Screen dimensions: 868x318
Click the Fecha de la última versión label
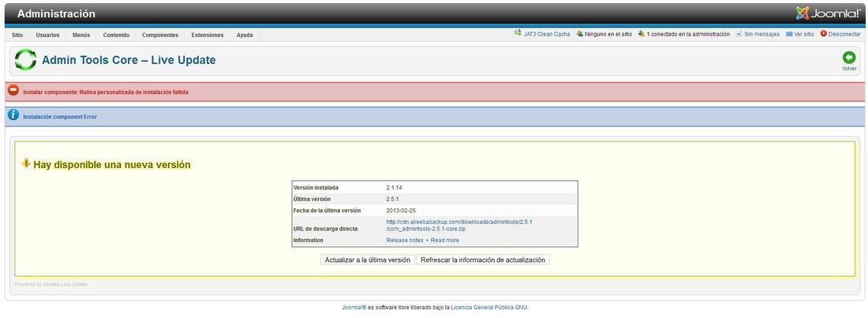[327, 211]
